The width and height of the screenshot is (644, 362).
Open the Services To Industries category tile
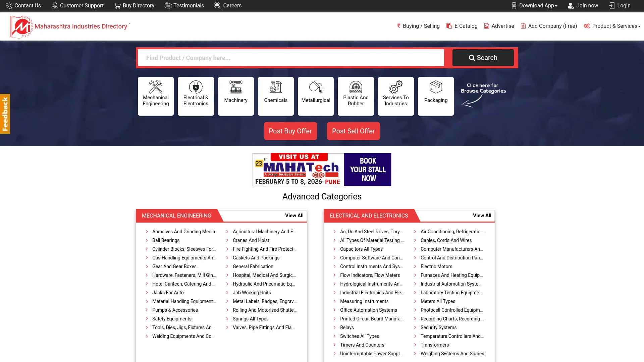click(x=396, y=96)
